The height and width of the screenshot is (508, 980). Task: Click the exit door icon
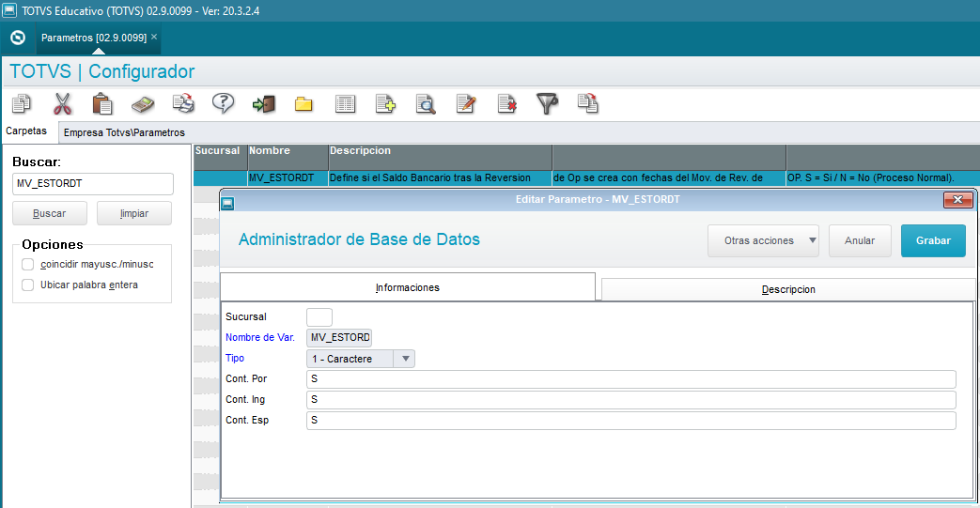click(264, 103)
